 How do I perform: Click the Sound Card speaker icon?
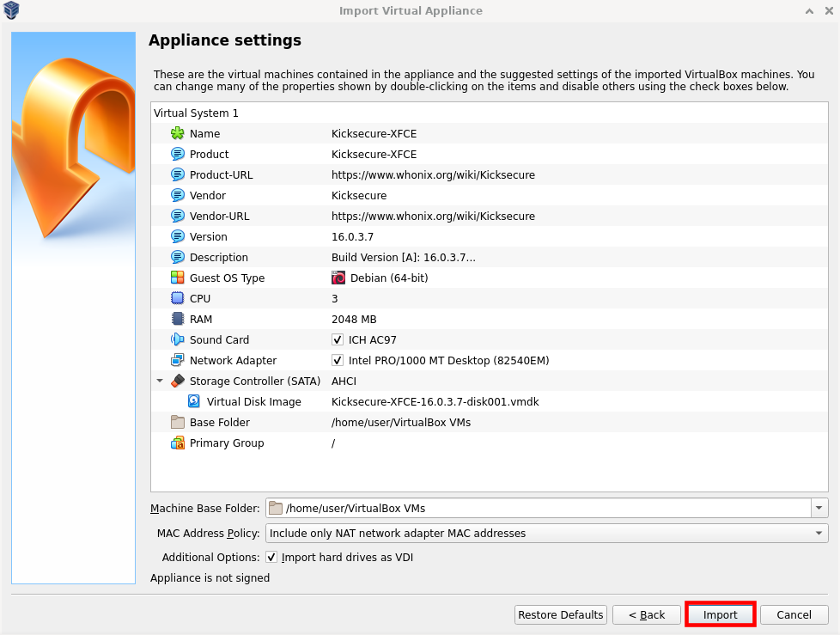[x=178, y=340]
